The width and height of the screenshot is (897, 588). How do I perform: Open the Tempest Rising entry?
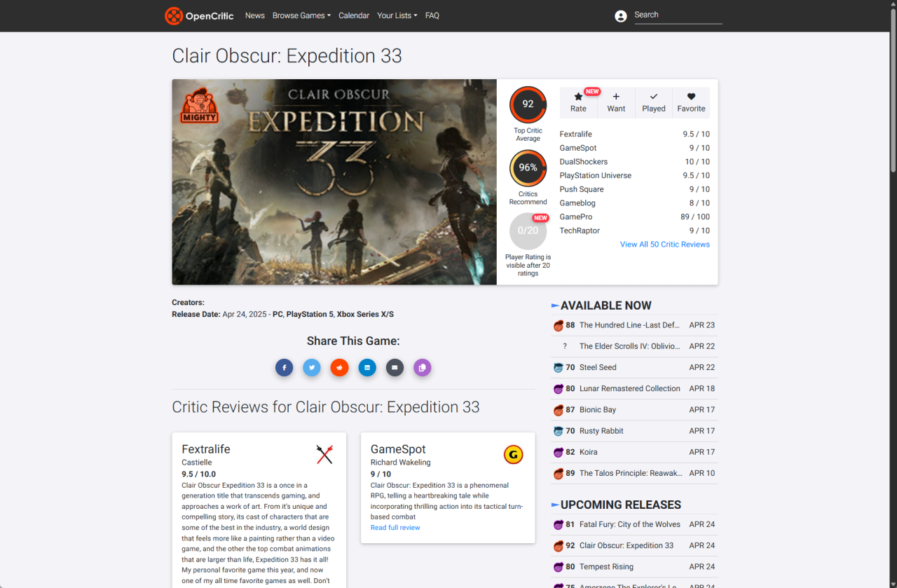point(606,567)
